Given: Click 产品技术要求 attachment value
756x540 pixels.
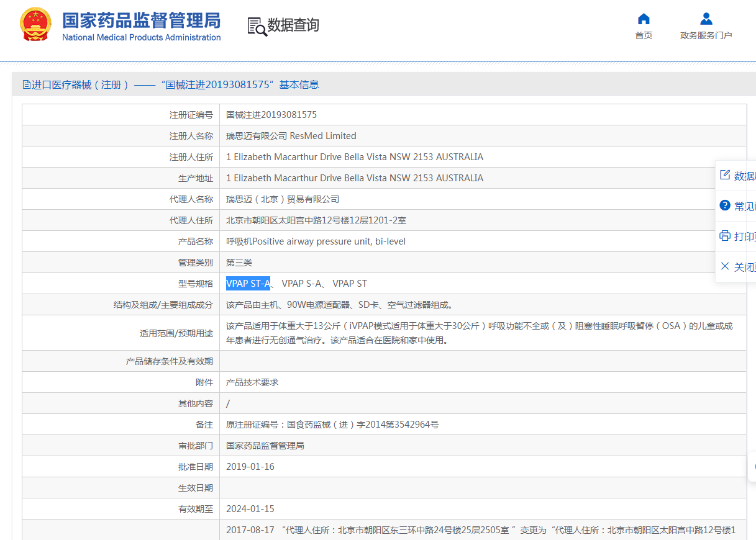Looking at the screenshot, I should (x=252, y=382).
